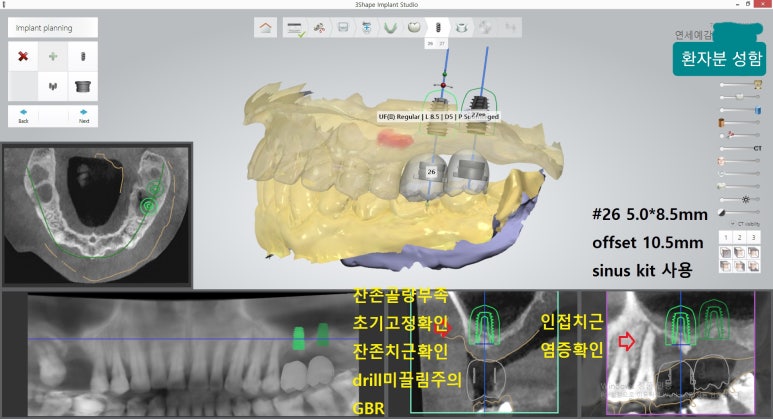
Task: Select tooth 27 tab under implant step
Action: tap(442, 44)
